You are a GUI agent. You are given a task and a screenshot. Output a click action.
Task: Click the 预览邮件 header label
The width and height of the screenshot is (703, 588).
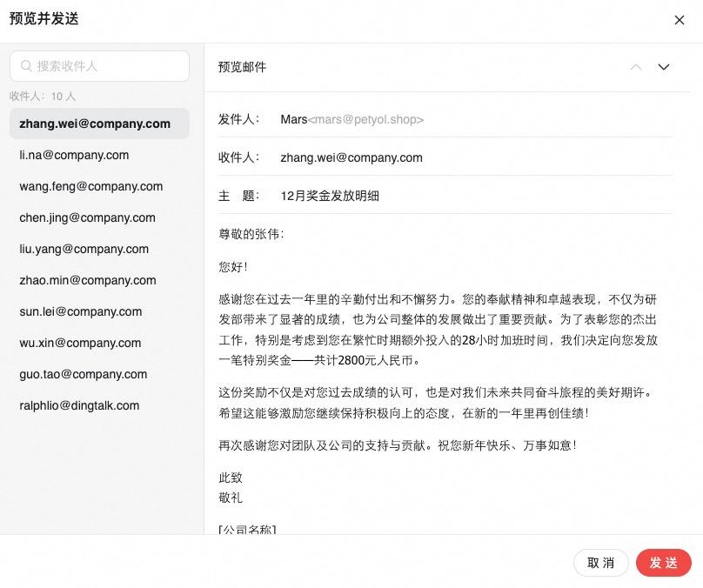(243, 67)
